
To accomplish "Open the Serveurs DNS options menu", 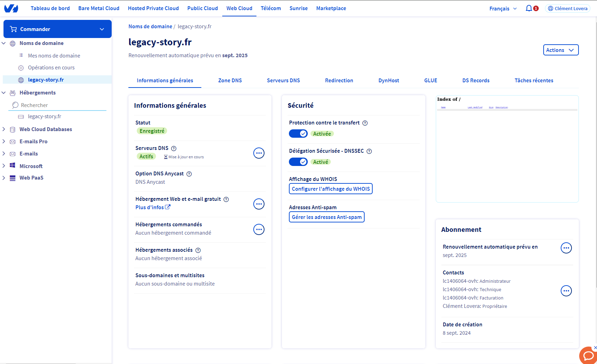I will [259, 153].
